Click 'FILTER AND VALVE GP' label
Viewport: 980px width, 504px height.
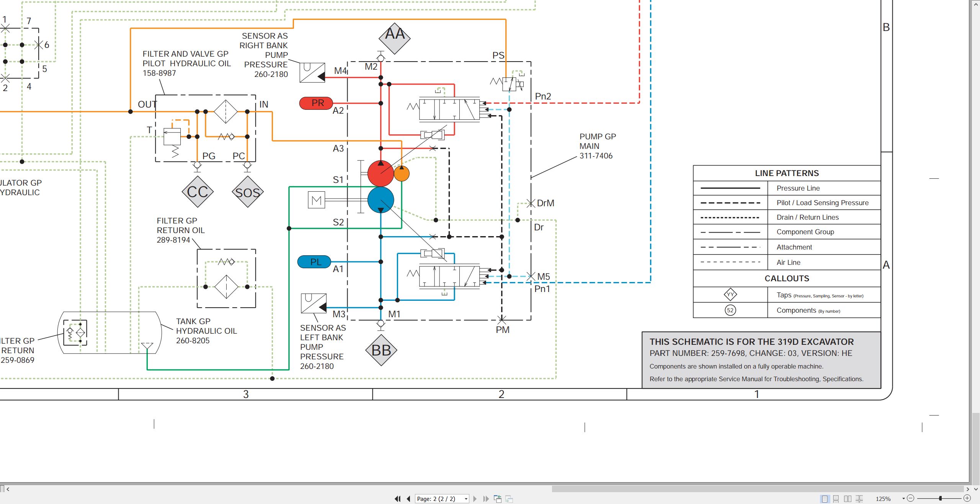(187, 64)
